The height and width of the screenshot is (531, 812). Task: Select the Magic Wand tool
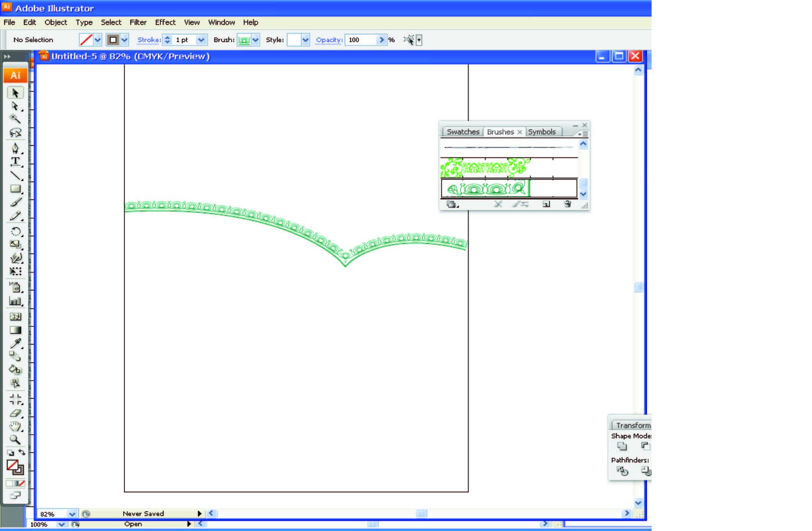coord(15,119)
